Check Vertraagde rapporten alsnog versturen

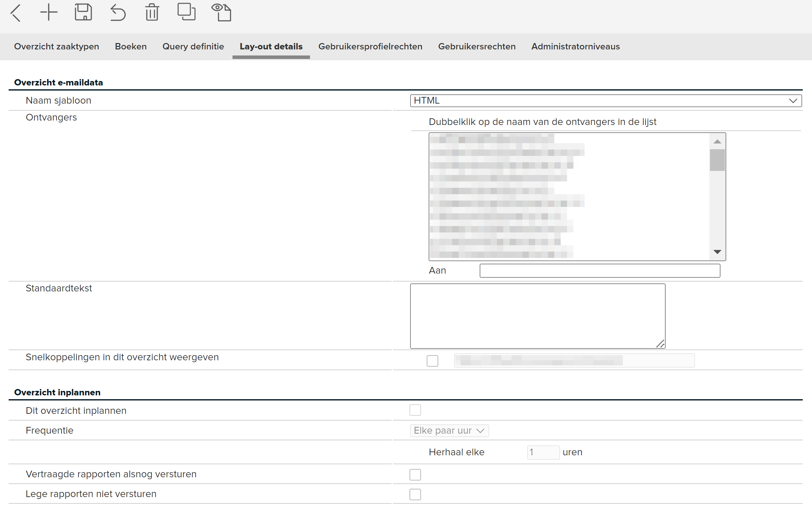tap(415, 474)
